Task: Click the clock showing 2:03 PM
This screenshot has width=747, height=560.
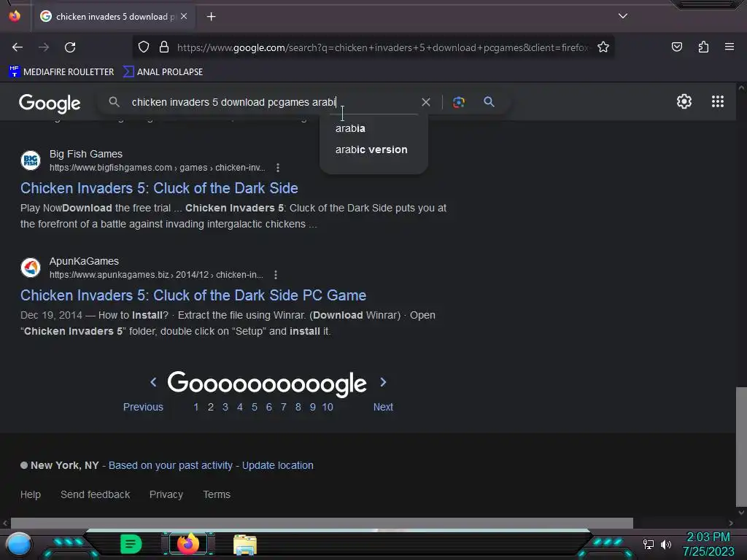Action: [708, 537]
